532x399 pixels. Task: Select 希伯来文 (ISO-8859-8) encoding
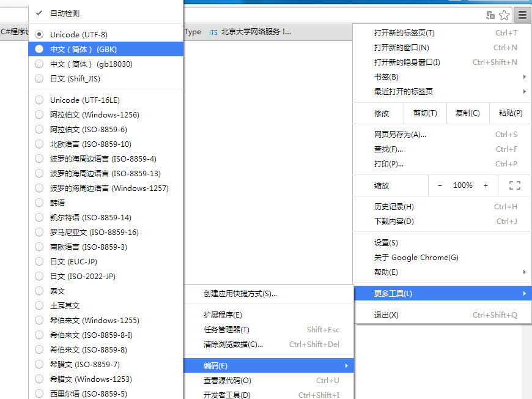[x=106, y=349]
